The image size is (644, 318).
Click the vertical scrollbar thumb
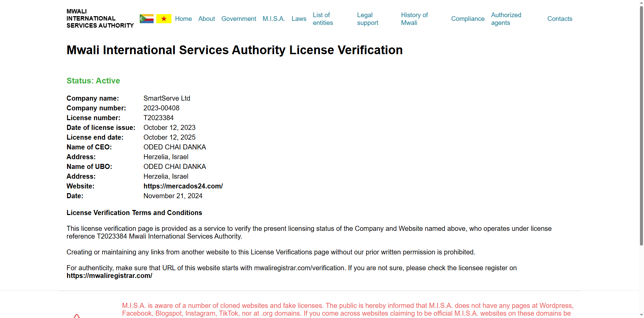641,125
